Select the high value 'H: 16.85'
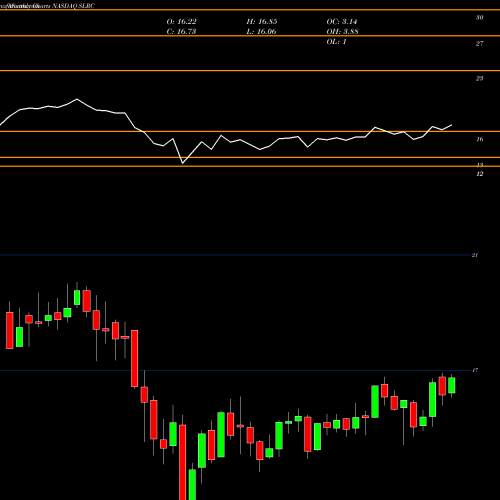 [262, 22]
